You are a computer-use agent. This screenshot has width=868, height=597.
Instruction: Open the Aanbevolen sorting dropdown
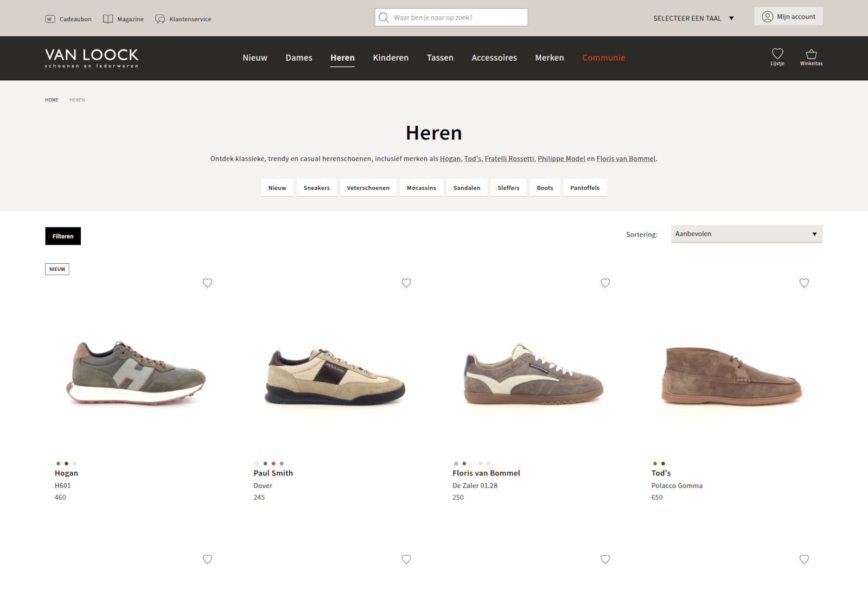pyautogui.click(x=746, y=234)
